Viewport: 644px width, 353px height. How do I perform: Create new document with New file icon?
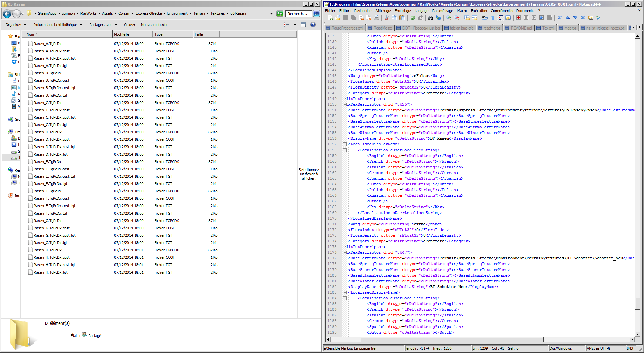click(330, 18)
